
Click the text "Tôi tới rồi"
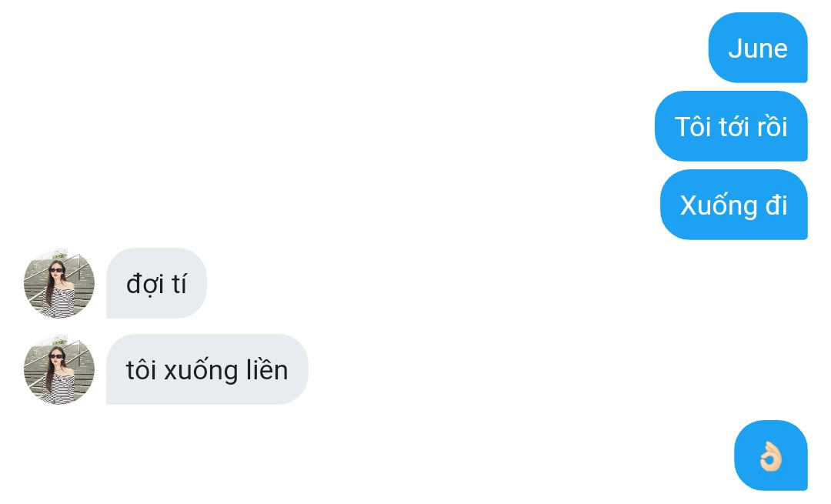(x=732, y=127)
